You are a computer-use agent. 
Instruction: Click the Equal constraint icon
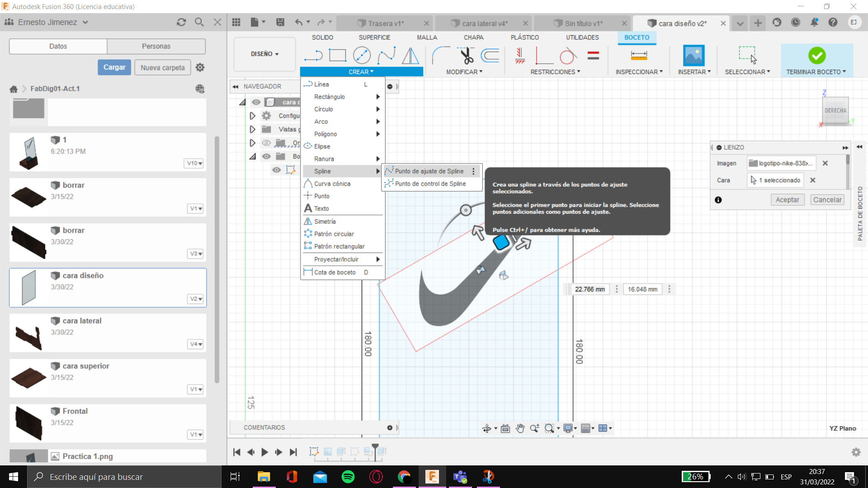[593, 56]
